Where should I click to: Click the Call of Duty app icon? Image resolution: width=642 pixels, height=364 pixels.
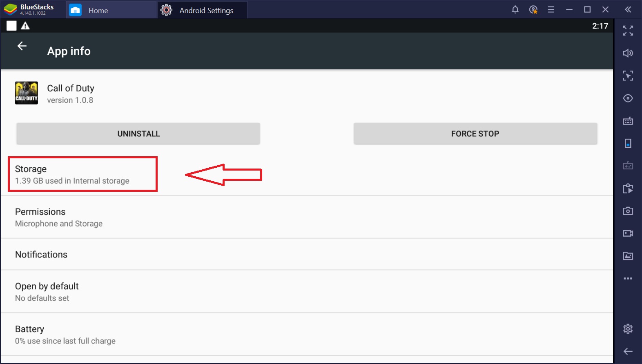pos(27,93)
